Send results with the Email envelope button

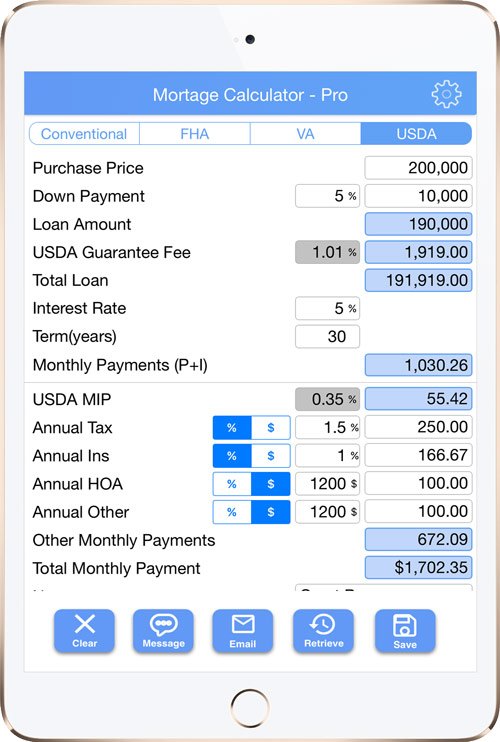(x=243, y=631)
